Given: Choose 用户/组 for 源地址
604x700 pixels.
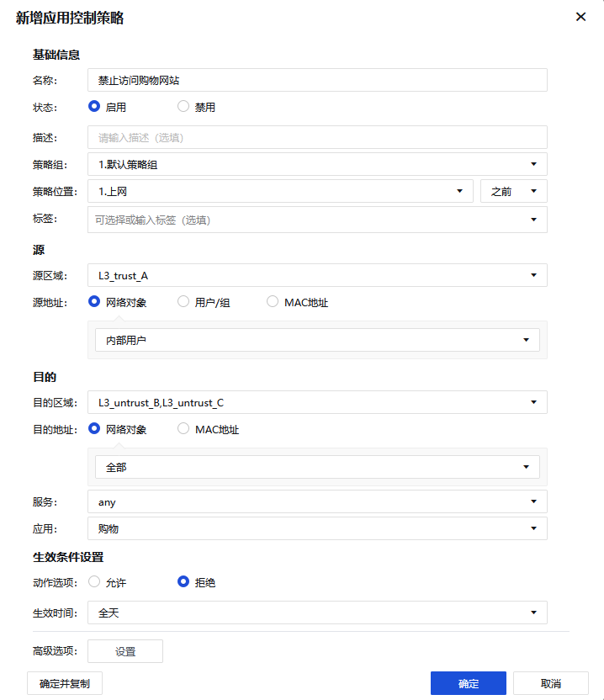Looking at the screenshot, I should tap(183, 302).
